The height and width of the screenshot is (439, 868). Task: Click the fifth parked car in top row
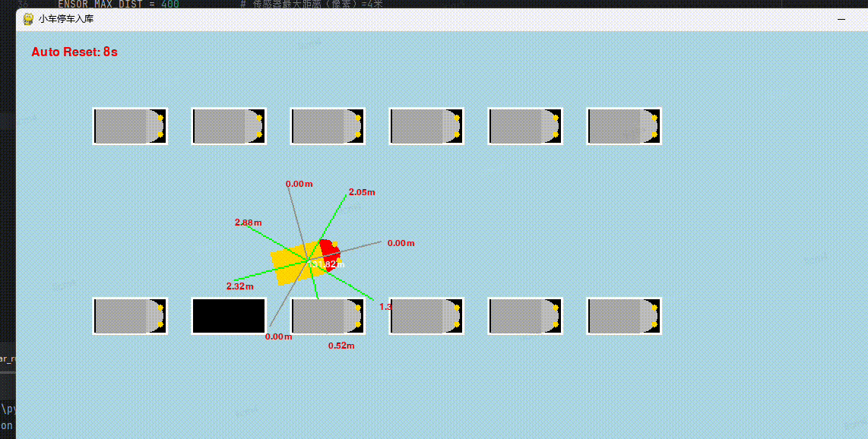pos(525,126)
